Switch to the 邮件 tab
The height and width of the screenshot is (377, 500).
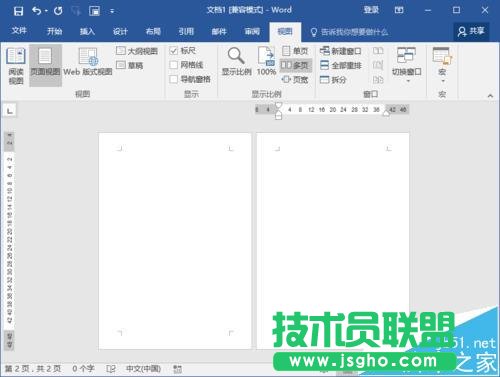coord(219,31)
